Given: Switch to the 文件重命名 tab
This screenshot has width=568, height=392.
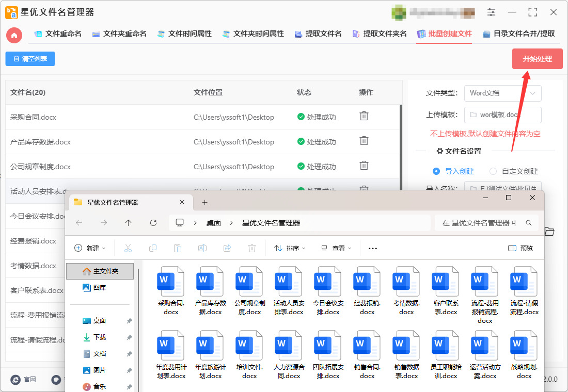Looking at the screenshot, I should 58,34.
